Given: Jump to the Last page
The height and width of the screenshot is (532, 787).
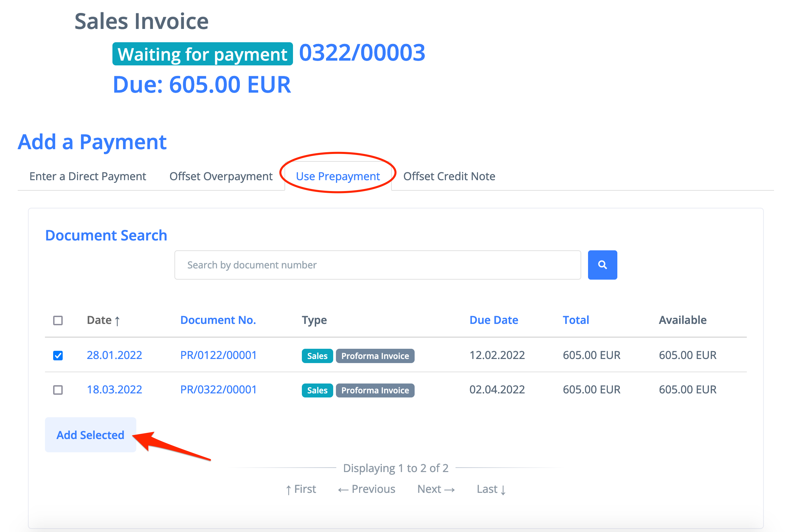Looking at the screenshot, I should coord(491,489).
